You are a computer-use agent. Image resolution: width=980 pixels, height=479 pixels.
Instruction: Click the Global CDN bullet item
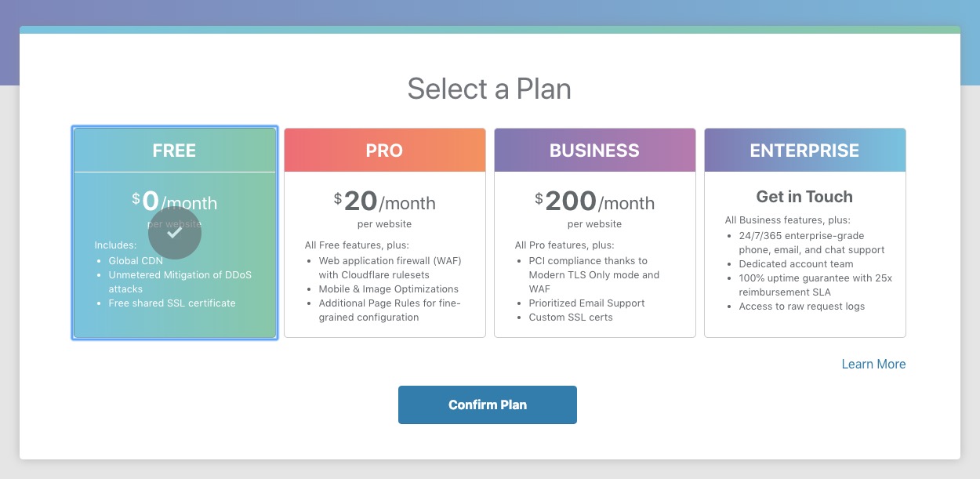tap(135, 260)
